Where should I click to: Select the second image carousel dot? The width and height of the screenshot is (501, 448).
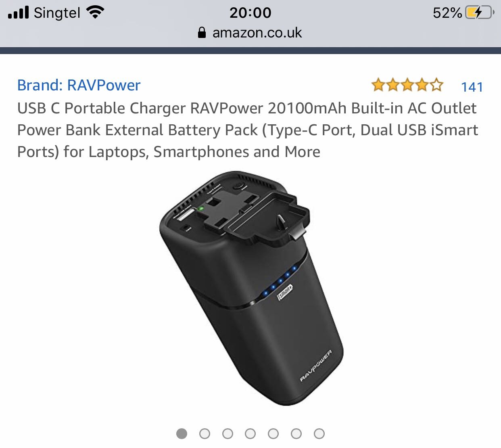(205, 433)
